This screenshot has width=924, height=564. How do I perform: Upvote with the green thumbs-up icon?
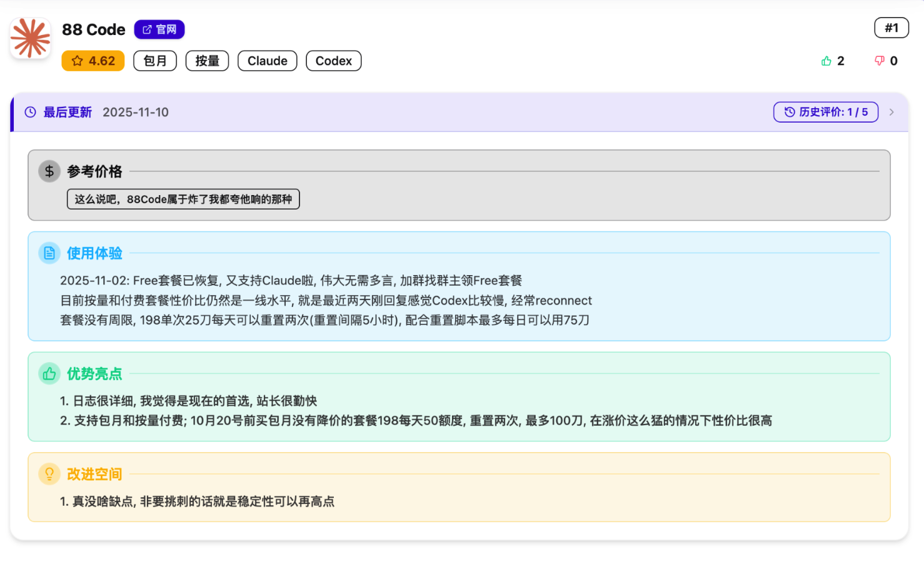coord(826,61)
